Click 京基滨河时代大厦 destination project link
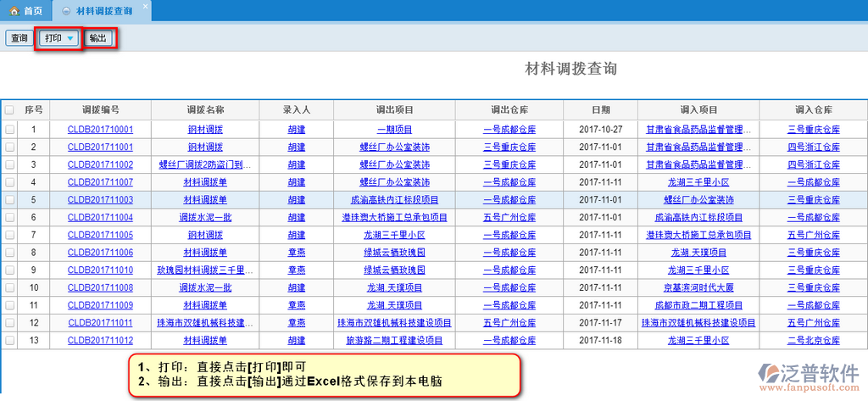 (698, 288)
